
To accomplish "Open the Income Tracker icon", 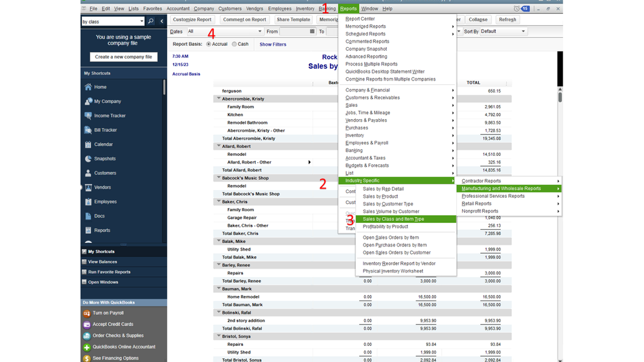I will [88, 116].
